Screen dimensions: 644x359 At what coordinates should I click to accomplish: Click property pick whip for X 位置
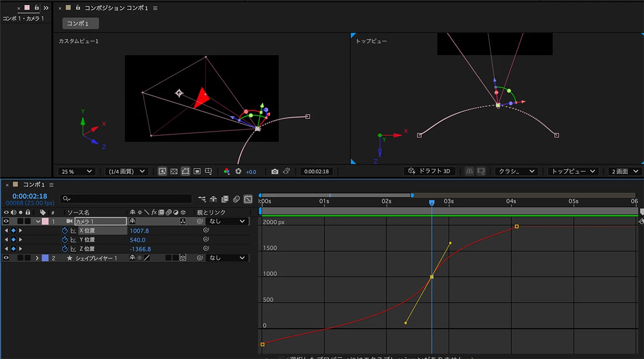point(206,231)
